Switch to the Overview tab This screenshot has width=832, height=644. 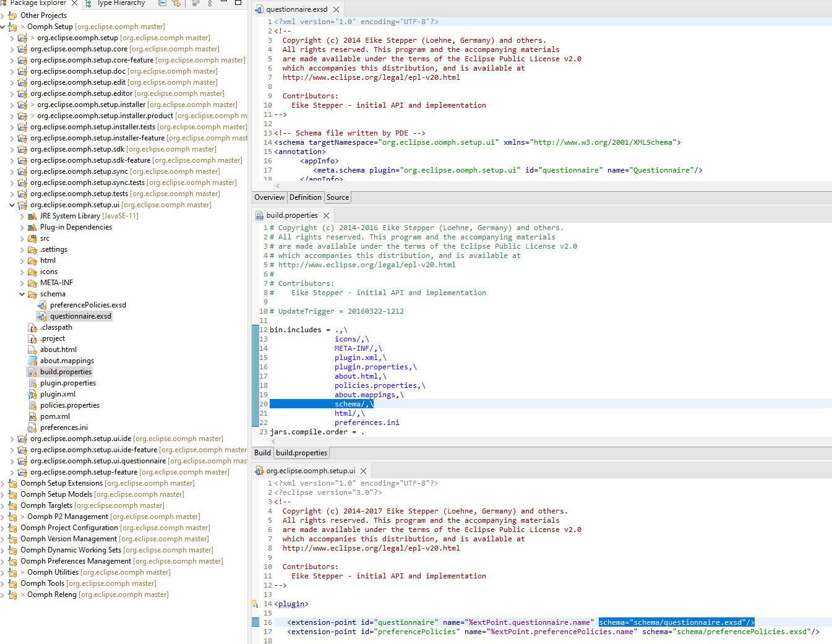pyautogui.click(x=269, y=197)
